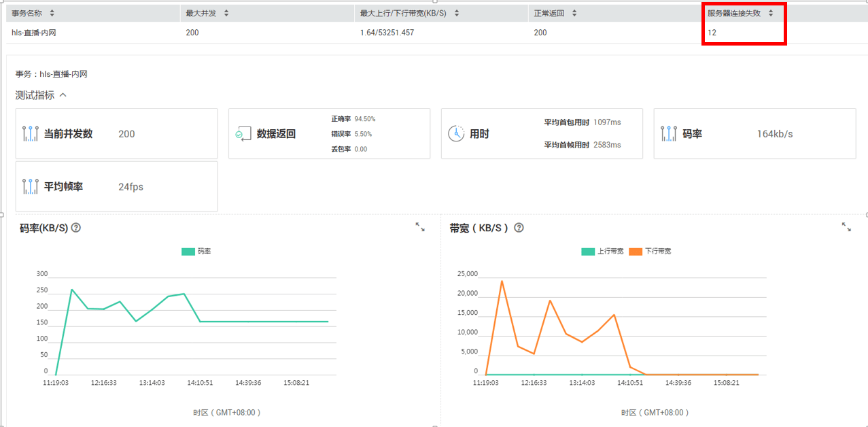Select the hls-直播-内网 transaction name cell
Viewport: 868px width, 427px height.
click(x=34, y=33)
